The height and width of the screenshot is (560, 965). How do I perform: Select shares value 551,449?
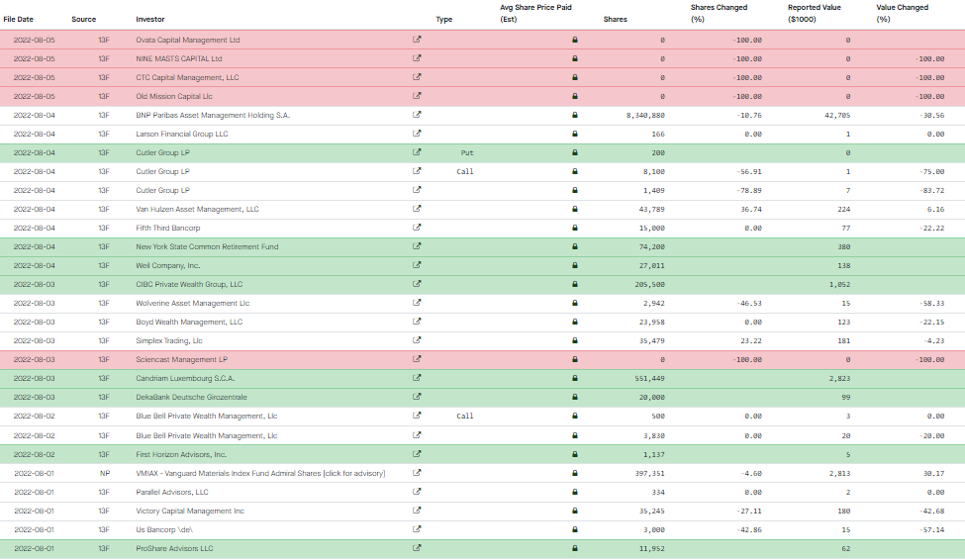pyautogui.click(x=650, y=379)
